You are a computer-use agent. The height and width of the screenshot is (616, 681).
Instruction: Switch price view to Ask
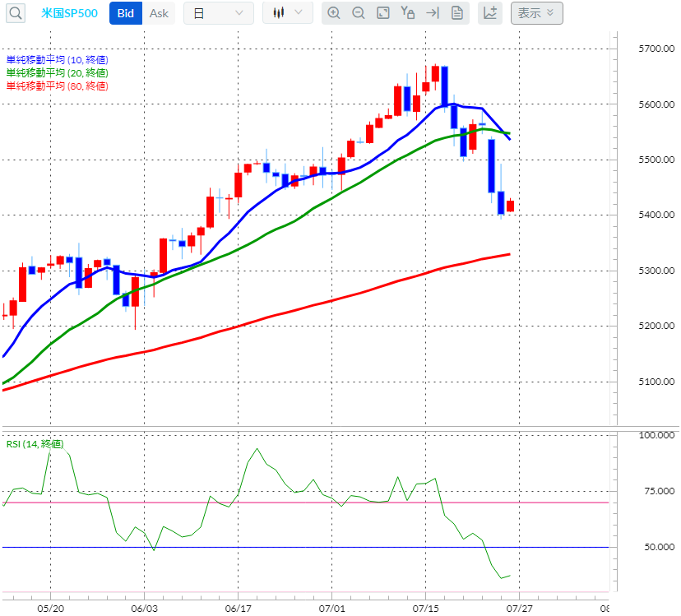[x=159, y=13]
